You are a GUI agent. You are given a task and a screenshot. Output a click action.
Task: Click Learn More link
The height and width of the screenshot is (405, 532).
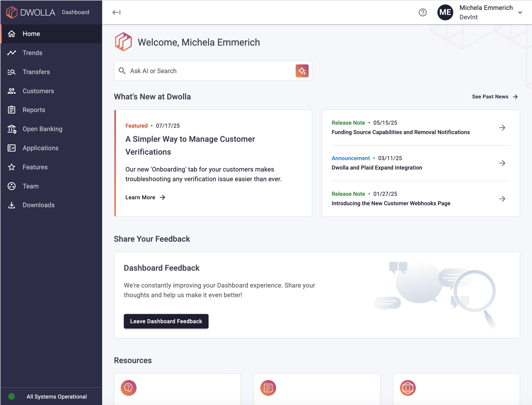(x=145, y=197)
